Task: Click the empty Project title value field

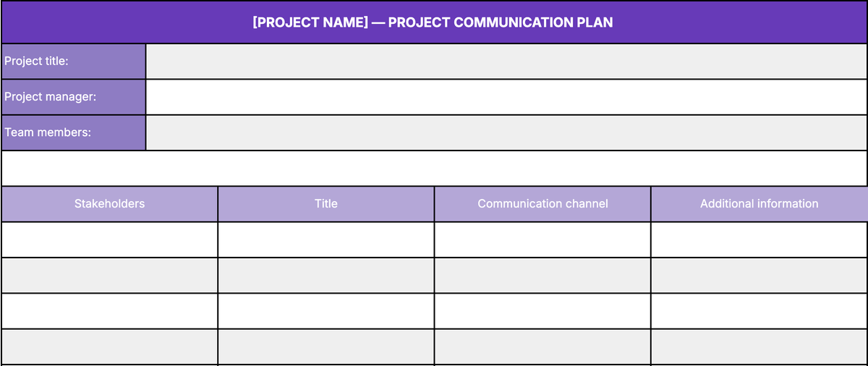Action: [506, 61]
